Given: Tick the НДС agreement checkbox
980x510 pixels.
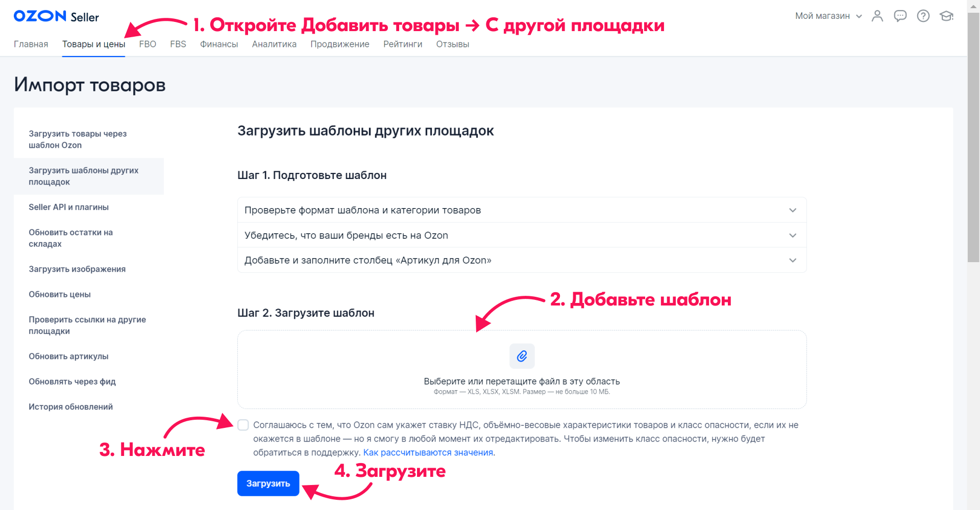Looking at the screenshot, I should pyautogui.click(x=243, y=425).
